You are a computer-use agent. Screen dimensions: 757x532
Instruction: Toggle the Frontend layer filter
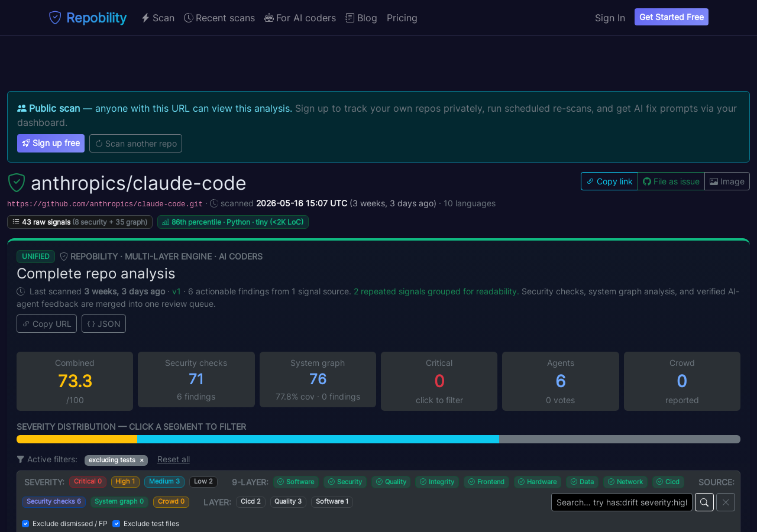pyautogui.click(x=486, y=482)
